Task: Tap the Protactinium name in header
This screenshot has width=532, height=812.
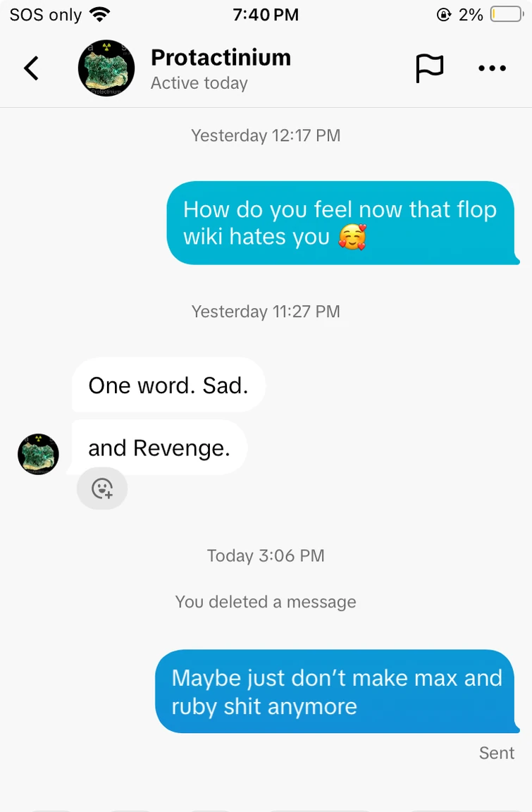Action: point(221,58)
